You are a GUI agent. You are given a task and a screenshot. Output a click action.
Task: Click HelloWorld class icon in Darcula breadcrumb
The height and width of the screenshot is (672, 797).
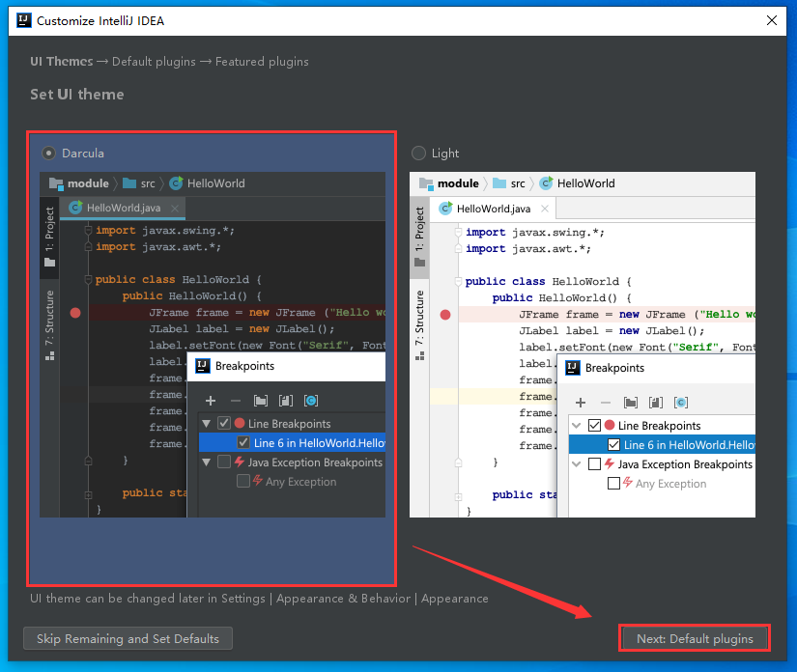(x=177, y=182)
